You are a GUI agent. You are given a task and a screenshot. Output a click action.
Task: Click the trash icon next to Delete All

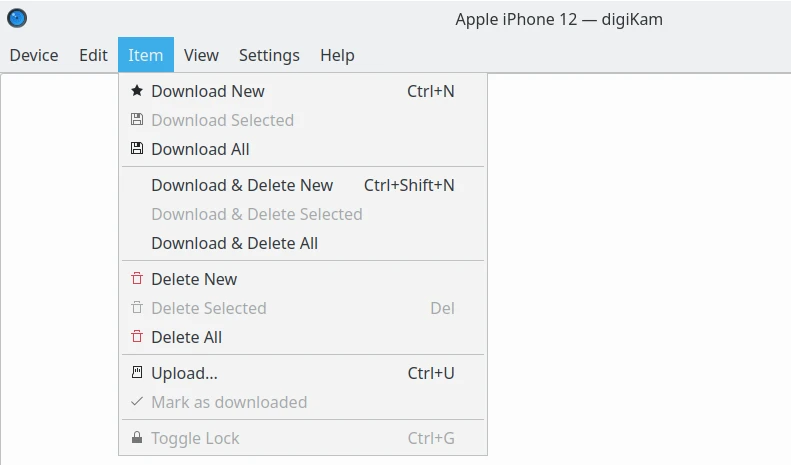click(137, 337)
